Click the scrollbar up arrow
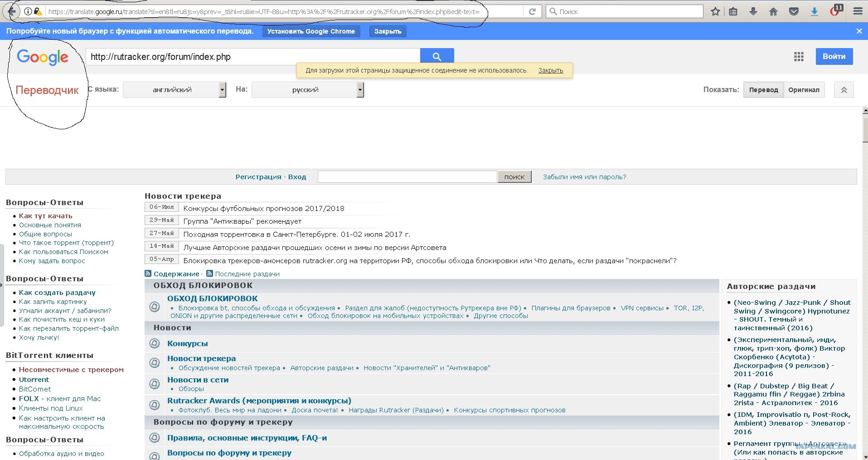Image resolution: width=868 pixels, height=460 pixels. click(865, 110)
